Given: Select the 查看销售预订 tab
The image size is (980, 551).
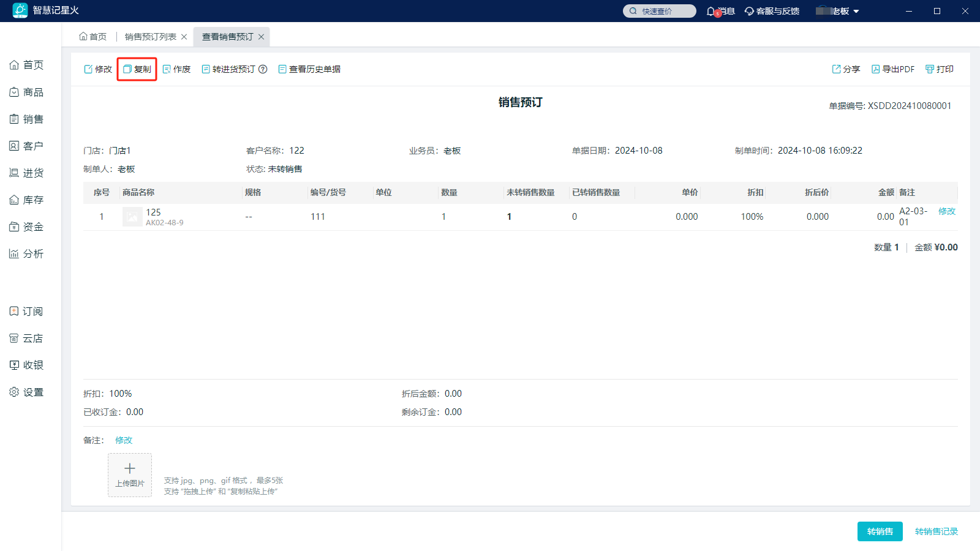Looking at the screenshot, I should point(228,37).
